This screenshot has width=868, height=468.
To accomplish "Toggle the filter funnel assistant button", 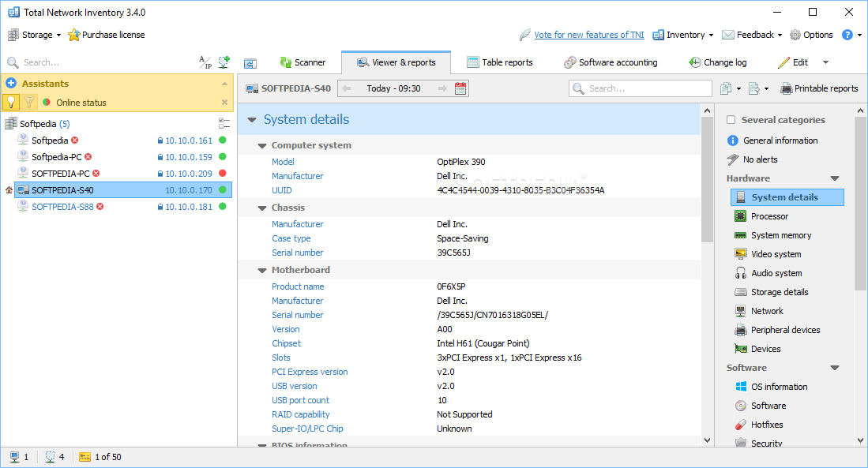I will click(29, 103).
